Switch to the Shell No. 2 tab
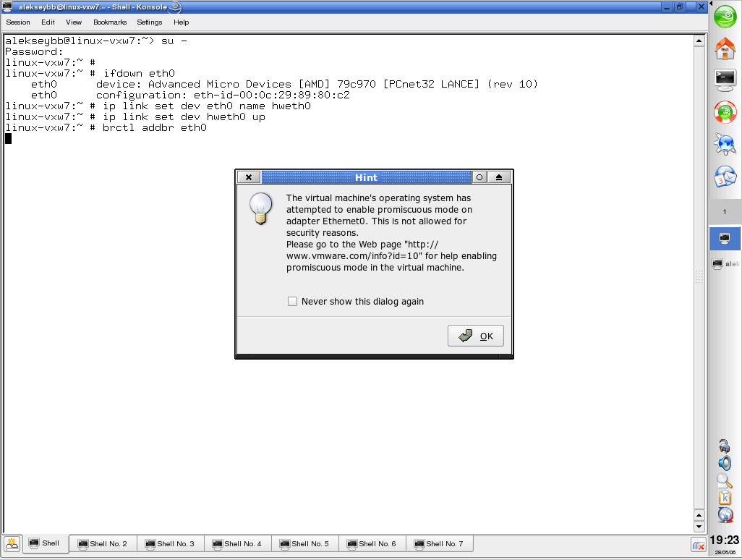Viewport: 742px width, 560px height. point(103,543)
